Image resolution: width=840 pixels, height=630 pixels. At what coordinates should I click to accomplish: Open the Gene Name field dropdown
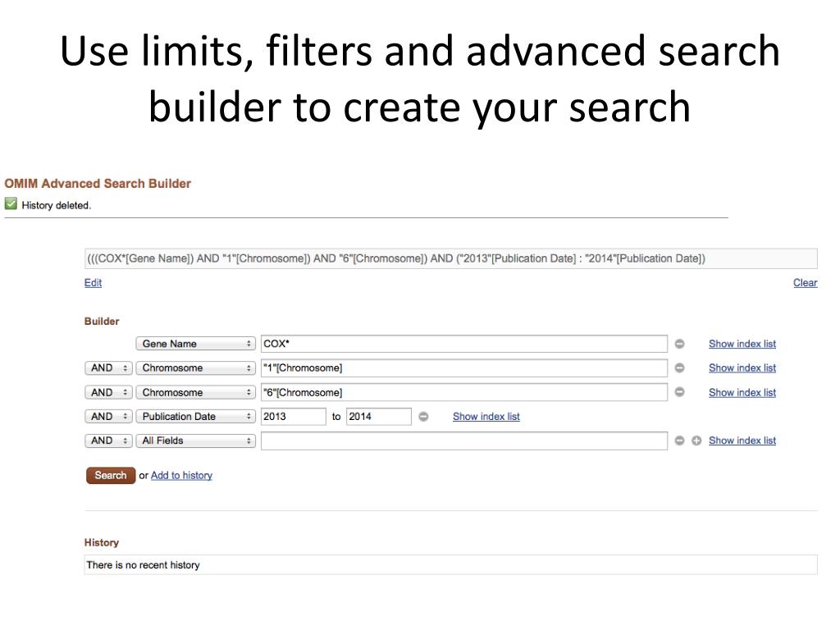tap(195, 344)
